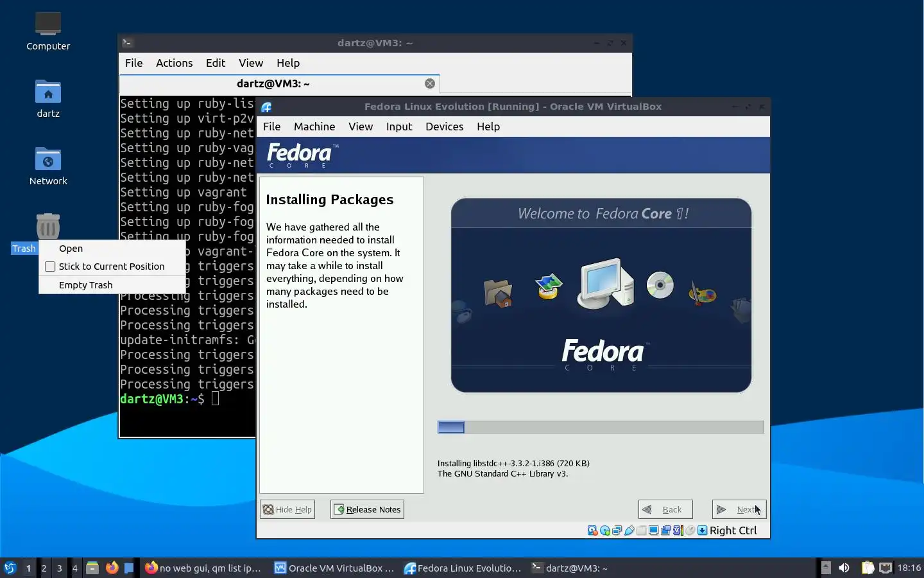
Task: Click the 'Installing libstdc++-3.3.2-1.i386' status text
Action: click(x=513, y=463)
